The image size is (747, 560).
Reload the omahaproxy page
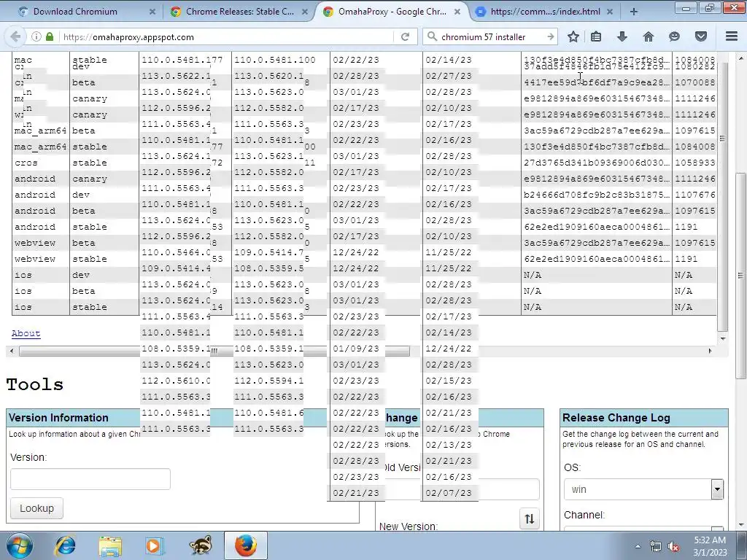coord(406,36)
